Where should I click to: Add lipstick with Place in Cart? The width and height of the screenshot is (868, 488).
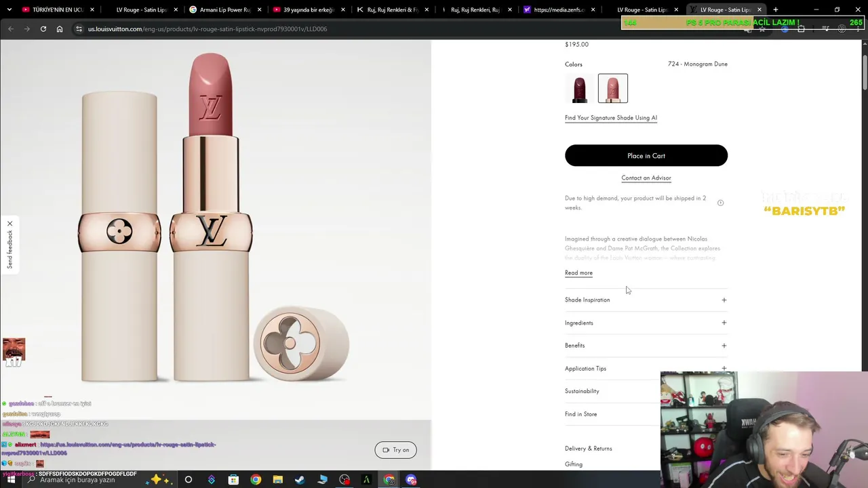646,156
